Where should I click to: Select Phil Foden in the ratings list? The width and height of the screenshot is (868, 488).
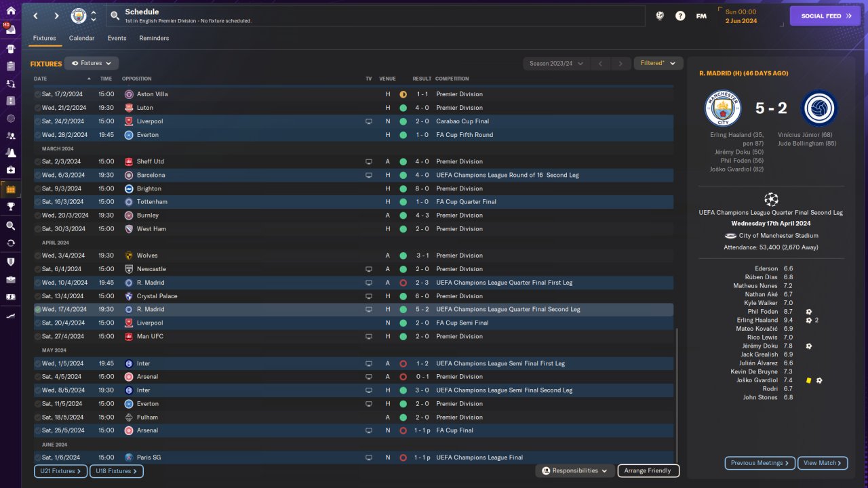[762, 312]
